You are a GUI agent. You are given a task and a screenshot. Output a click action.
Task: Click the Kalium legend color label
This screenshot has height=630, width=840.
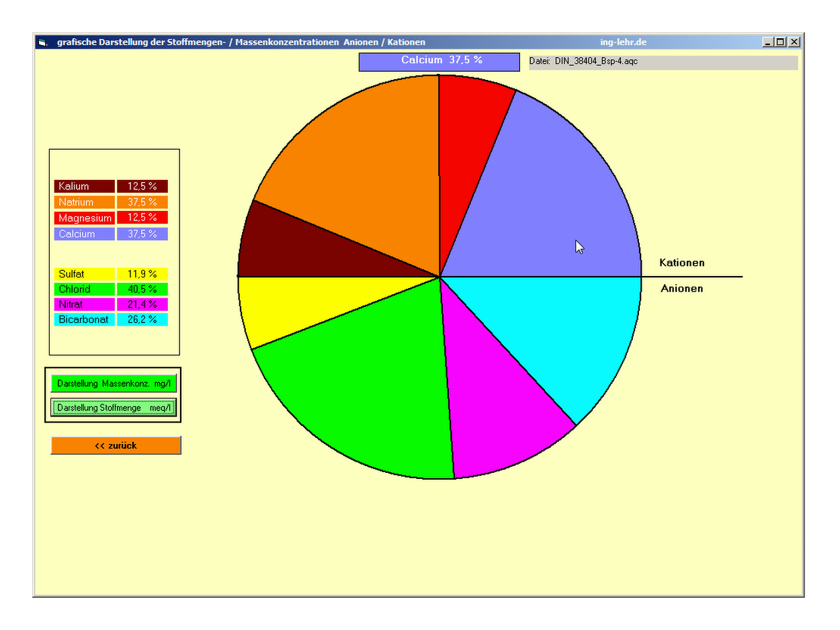(85, 187)
